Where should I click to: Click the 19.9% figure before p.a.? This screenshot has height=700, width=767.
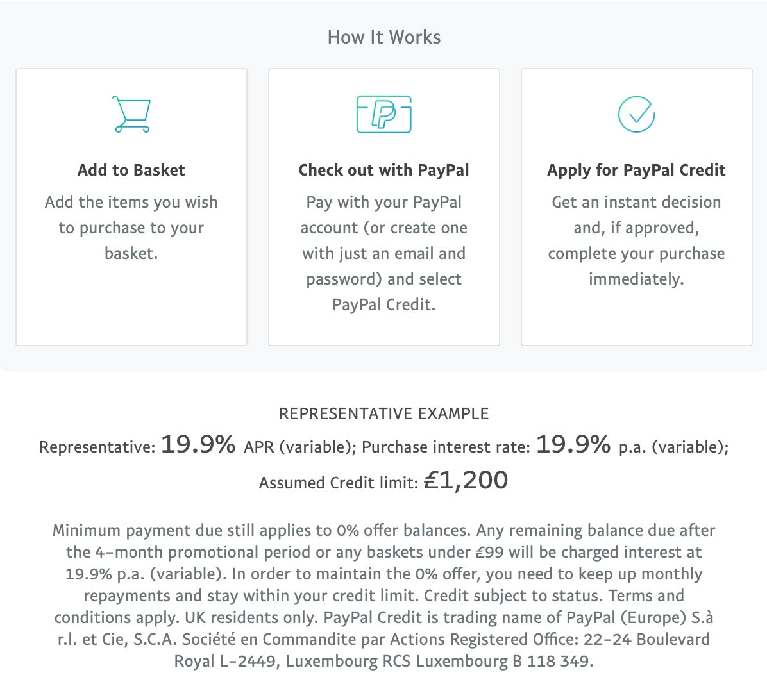click(573, 444)
